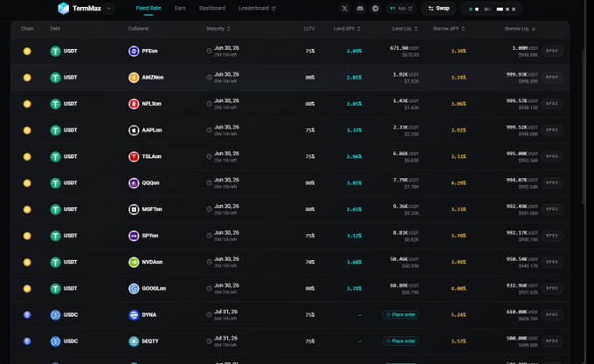Click the TSLAon collateral token icon

(x=134, y=156)
